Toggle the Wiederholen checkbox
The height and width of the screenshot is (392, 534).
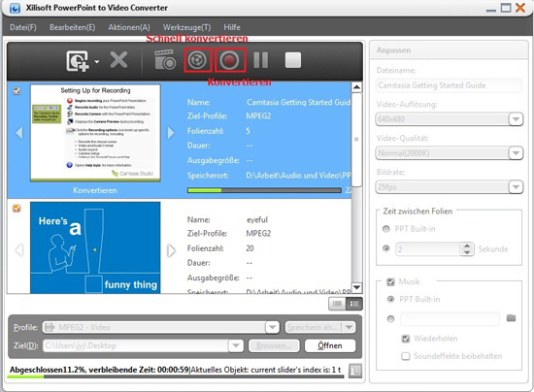(x=405, y=339)
